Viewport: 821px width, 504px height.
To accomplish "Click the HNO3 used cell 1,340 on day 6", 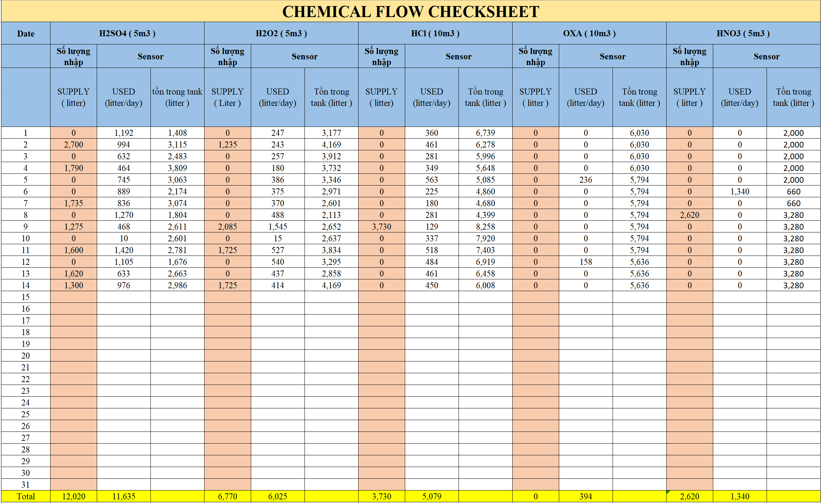I will (x=740, y=192).
